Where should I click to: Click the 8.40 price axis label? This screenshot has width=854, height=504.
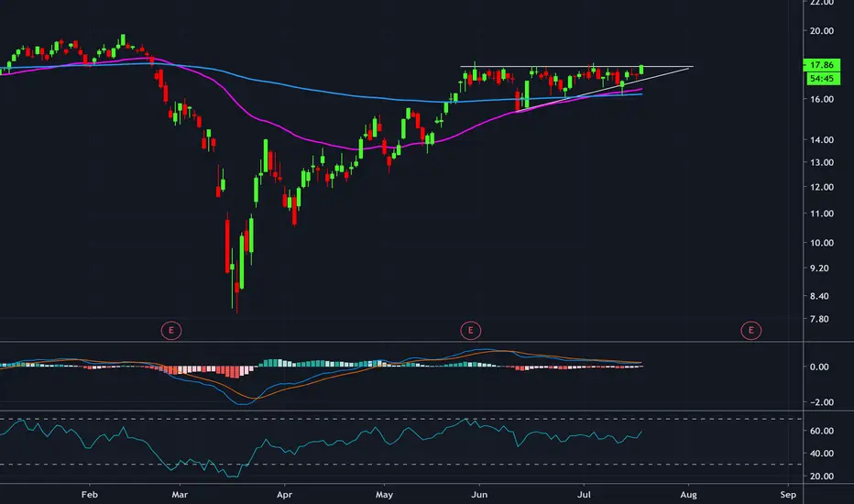[x=819, y=296]
